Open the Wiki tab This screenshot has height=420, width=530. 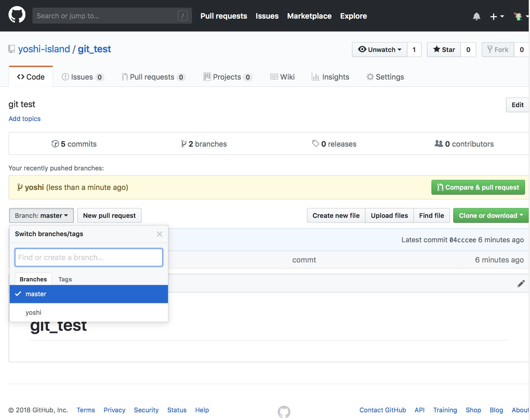(x=282, y=77)
